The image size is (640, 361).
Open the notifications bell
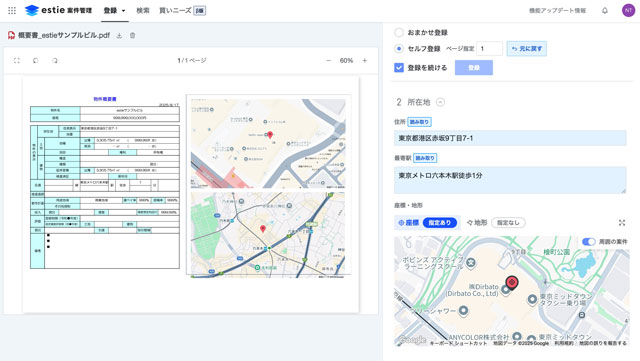point(605,11)
